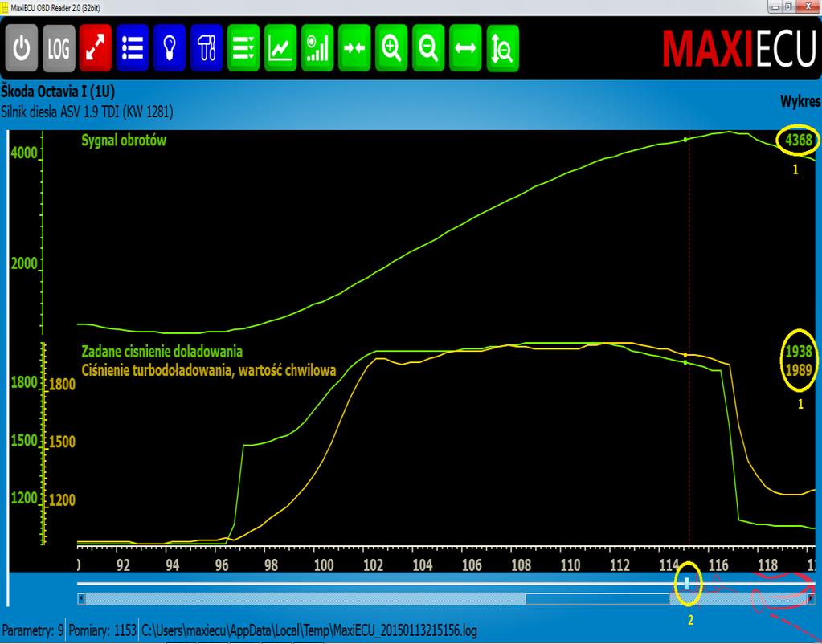Click the "Wykres" label at the top right
The image size is (822, 644).
click(x=800, y=101)
